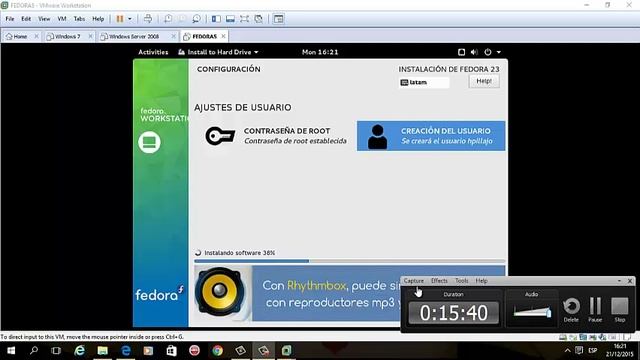
Task: Click the Pause recording button
Action: (x=595, y=310)
